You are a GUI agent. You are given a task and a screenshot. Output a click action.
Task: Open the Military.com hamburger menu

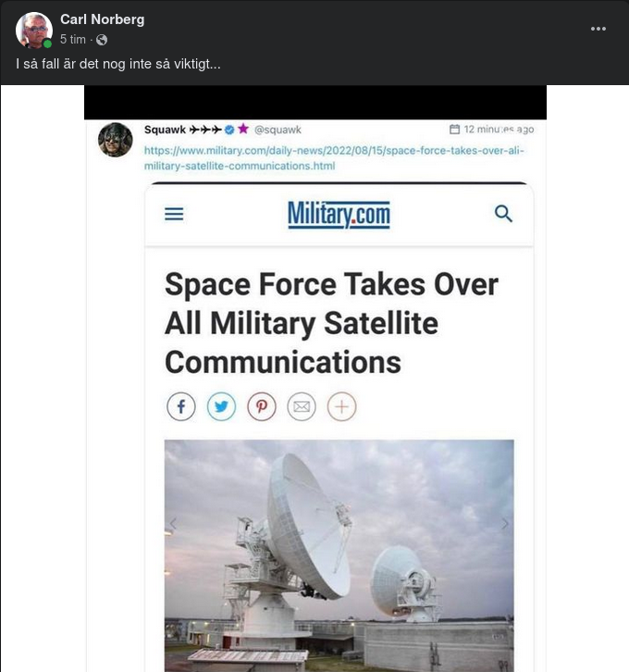point(174,214)
